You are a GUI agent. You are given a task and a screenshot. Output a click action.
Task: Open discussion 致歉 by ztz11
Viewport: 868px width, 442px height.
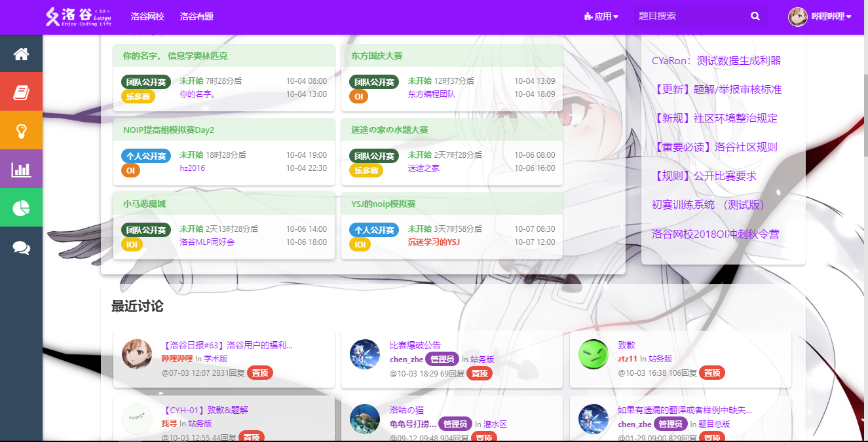click(626, 345)
